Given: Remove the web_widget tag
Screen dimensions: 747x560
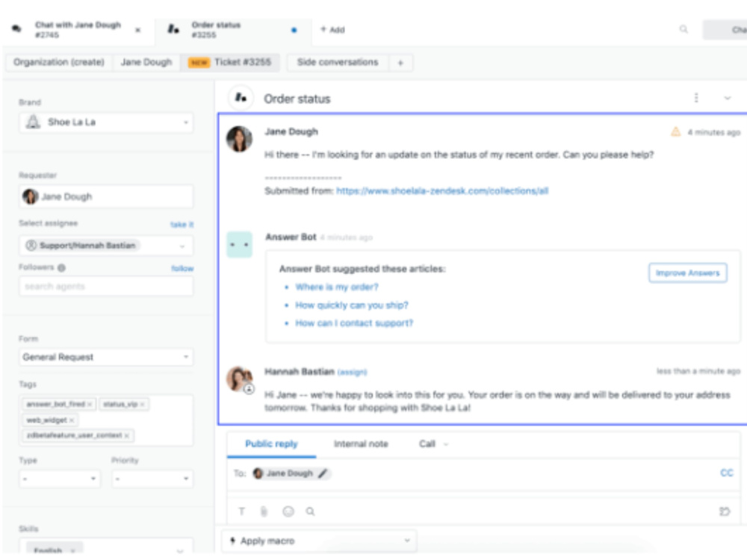Looking at the screenshot, I should coord(72,420).
